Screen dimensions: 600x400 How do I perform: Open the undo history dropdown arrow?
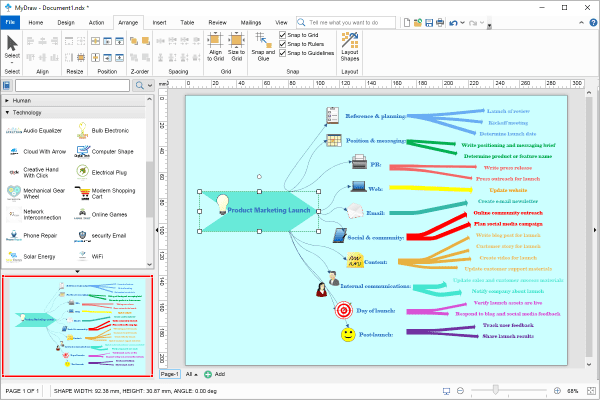(462, 23)
